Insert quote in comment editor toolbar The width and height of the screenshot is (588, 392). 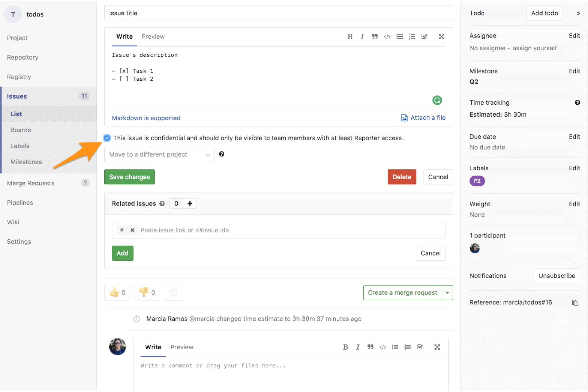tap(370, 347)
